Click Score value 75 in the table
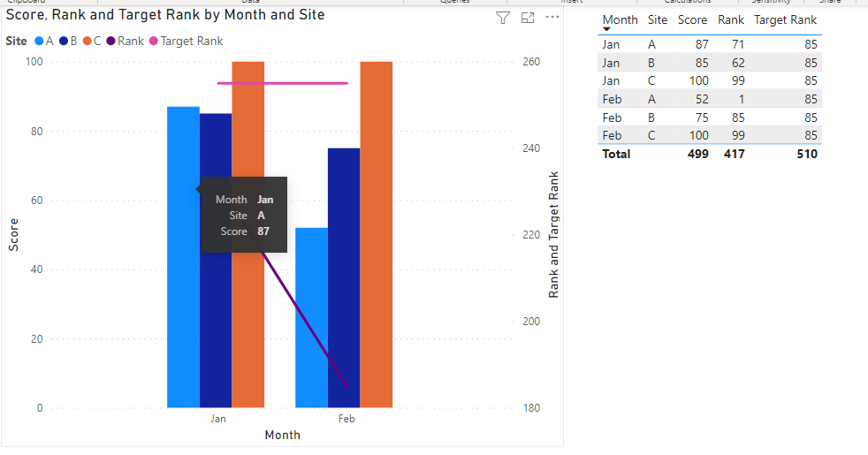 point(702,118)
